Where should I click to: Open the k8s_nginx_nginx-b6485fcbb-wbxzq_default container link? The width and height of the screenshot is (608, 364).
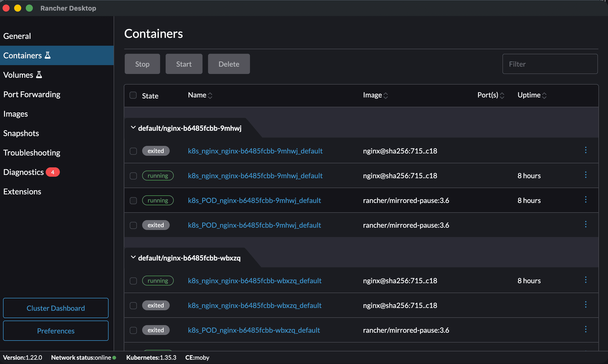coord(255,280)
